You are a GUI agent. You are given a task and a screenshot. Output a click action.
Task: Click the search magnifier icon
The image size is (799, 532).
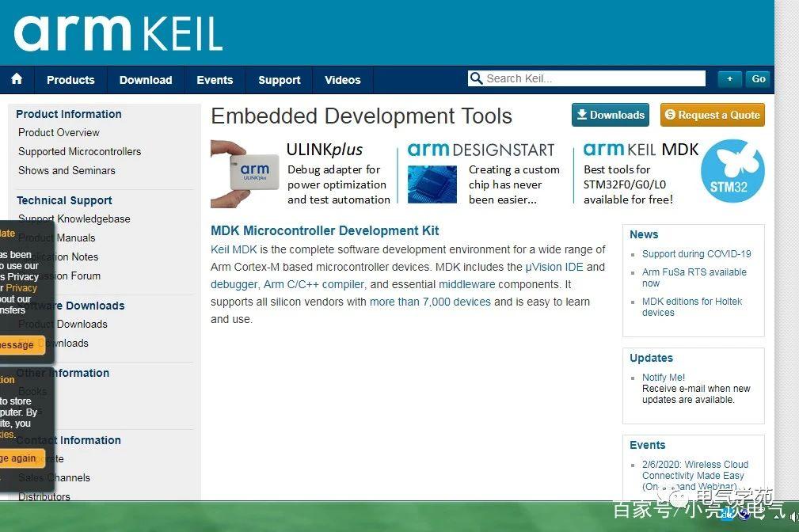[x=476, y=78]
